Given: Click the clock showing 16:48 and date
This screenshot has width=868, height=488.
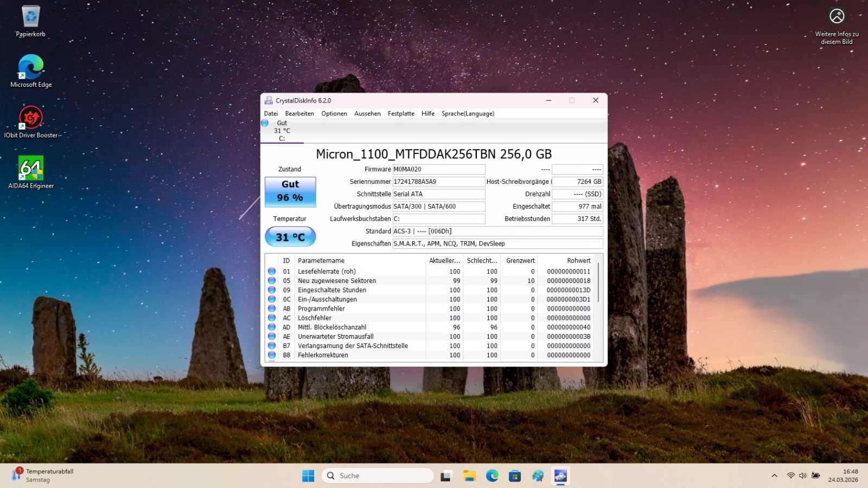Looking at the screenshot, I should [843, 476].
